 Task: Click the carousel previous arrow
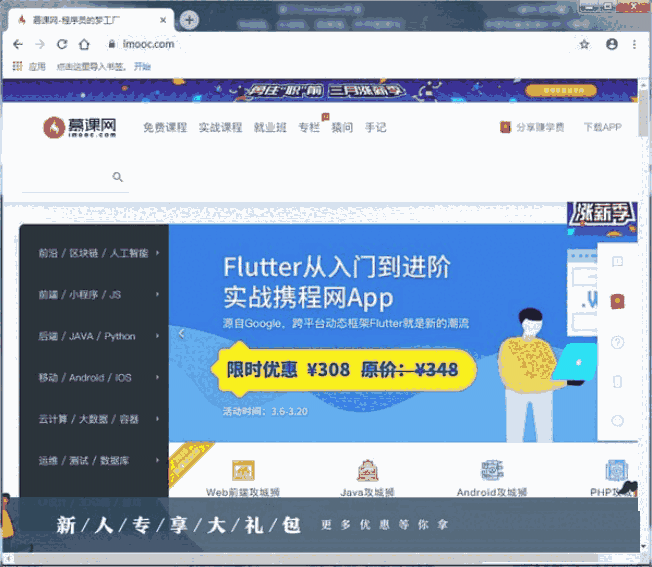click(x=182, y=334)
